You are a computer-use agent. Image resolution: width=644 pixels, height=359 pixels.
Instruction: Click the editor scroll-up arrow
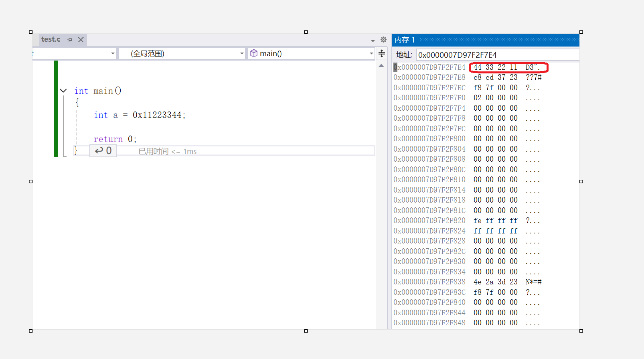tap(381, 65)
